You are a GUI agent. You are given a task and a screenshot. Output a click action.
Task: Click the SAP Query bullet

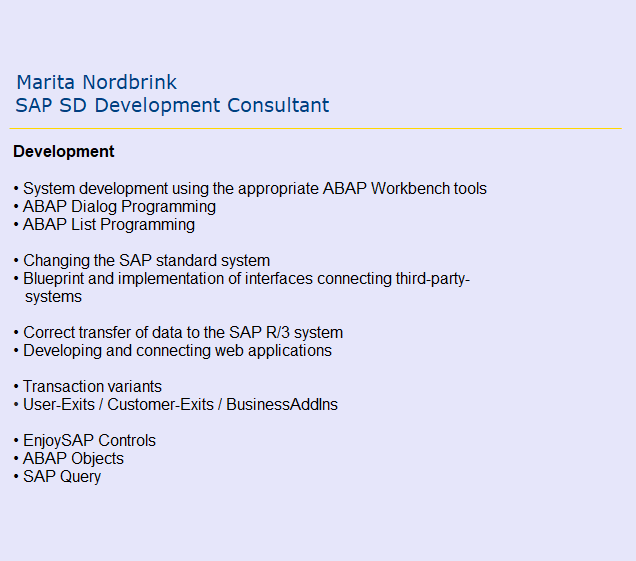click(x=62, y=476)
